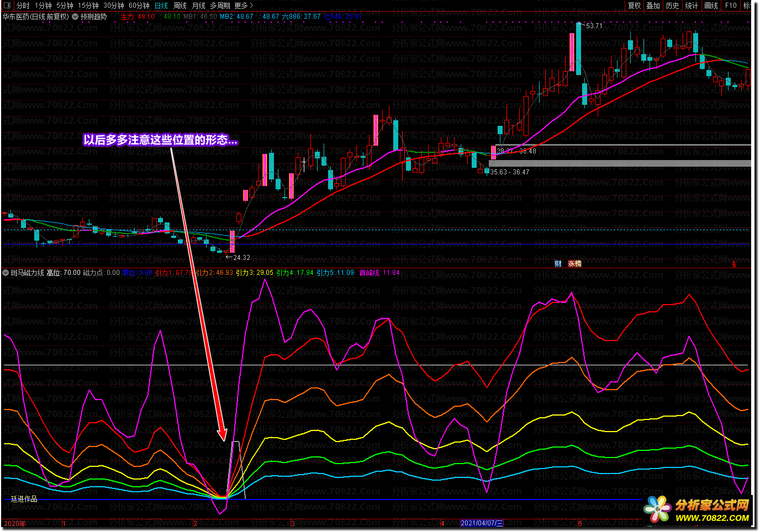Screen dimensions: 760x532
Task: Click the 2021/04/07 date marker on timeline
Action: pos(482,523)
